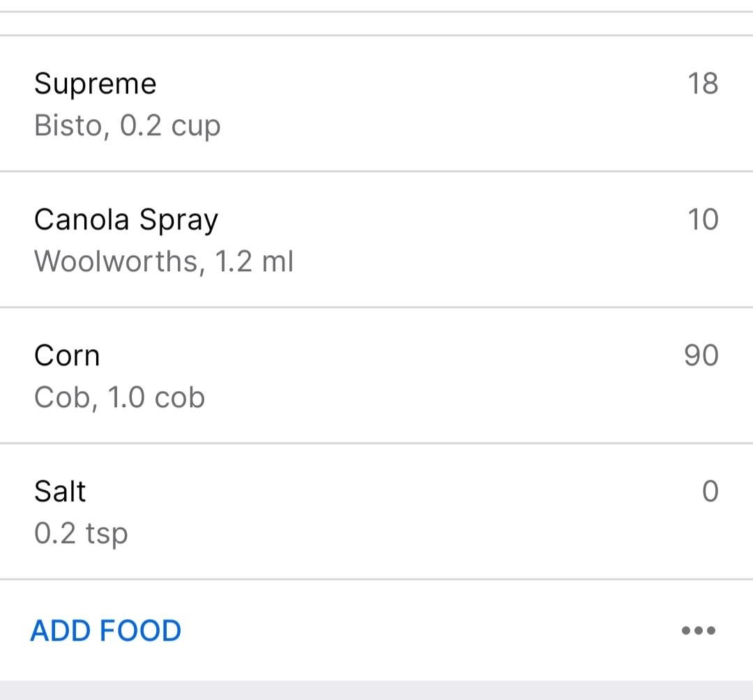The image size is (753, 700).
Task: Click the Supreme title text
Action: coord(96,84)
